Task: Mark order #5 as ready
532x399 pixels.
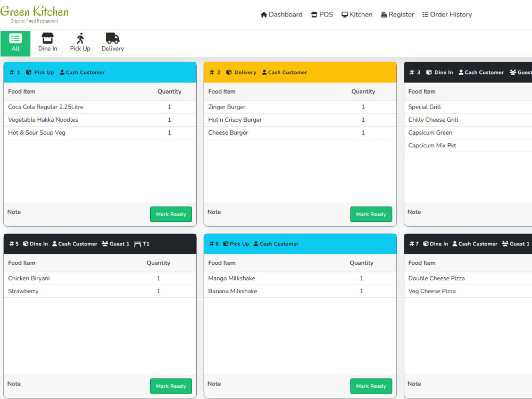Action: 171,386
